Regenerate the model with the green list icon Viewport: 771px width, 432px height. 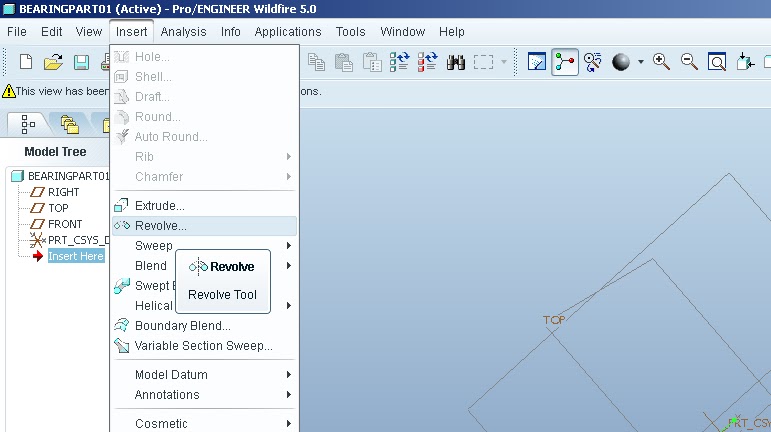click(x=399, y=62)
